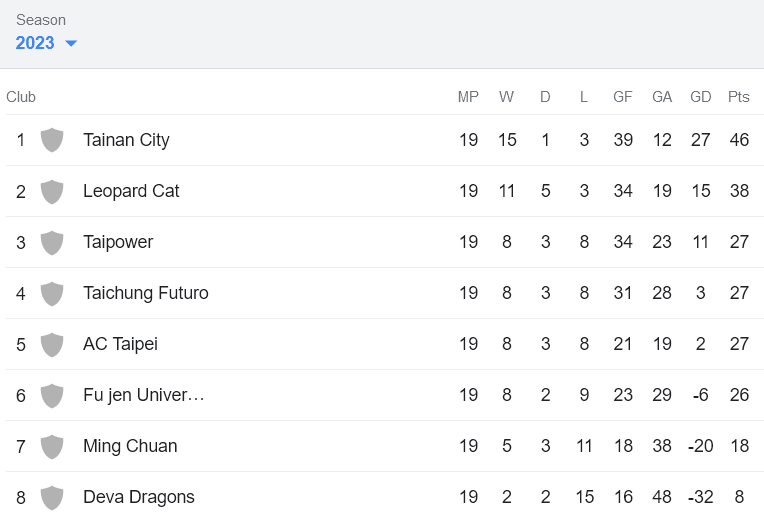Click the season dropdown arrow
The width and height of the screenshot is (764, 531).
coord(71,43)
